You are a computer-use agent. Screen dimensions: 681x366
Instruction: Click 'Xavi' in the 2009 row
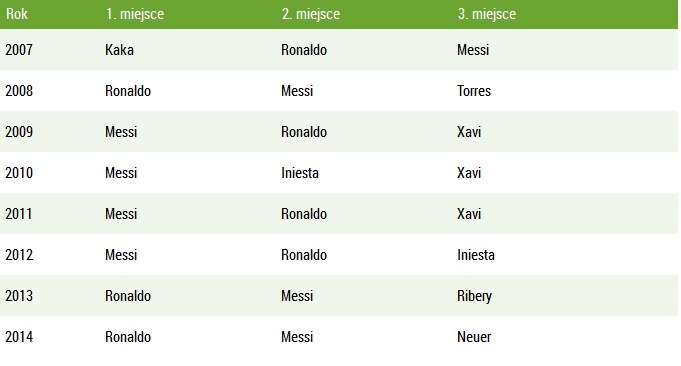pyautogui.click(x=469, y=132)
